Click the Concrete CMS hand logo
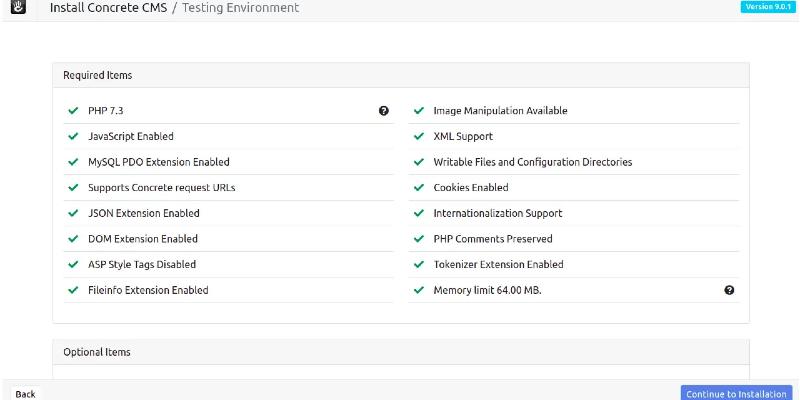This screenshot has height=400, width=800. click(17, 8)
